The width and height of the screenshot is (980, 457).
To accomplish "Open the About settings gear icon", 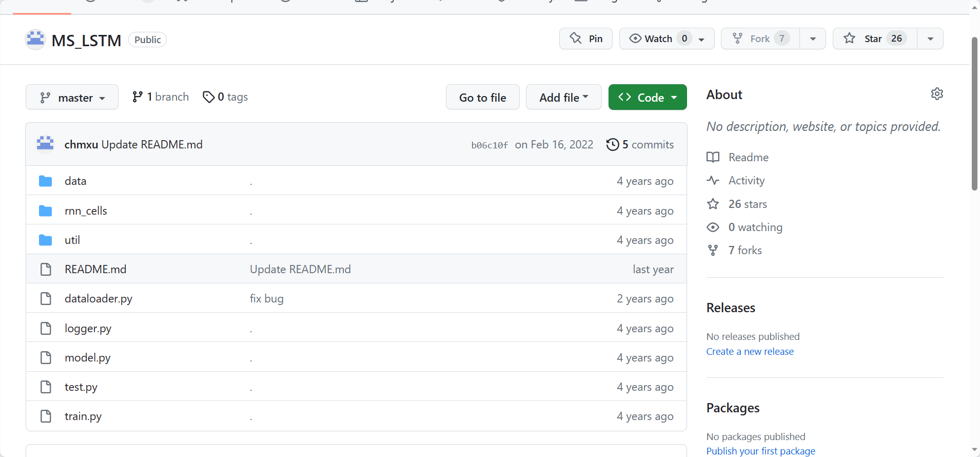I will pos(937,94).
